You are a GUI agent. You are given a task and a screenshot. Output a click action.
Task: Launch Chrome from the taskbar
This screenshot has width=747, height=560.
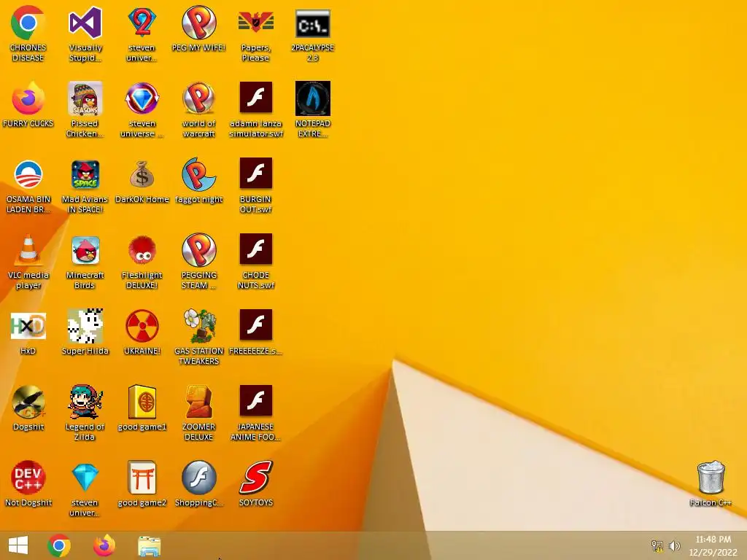(x=59, y=545)
